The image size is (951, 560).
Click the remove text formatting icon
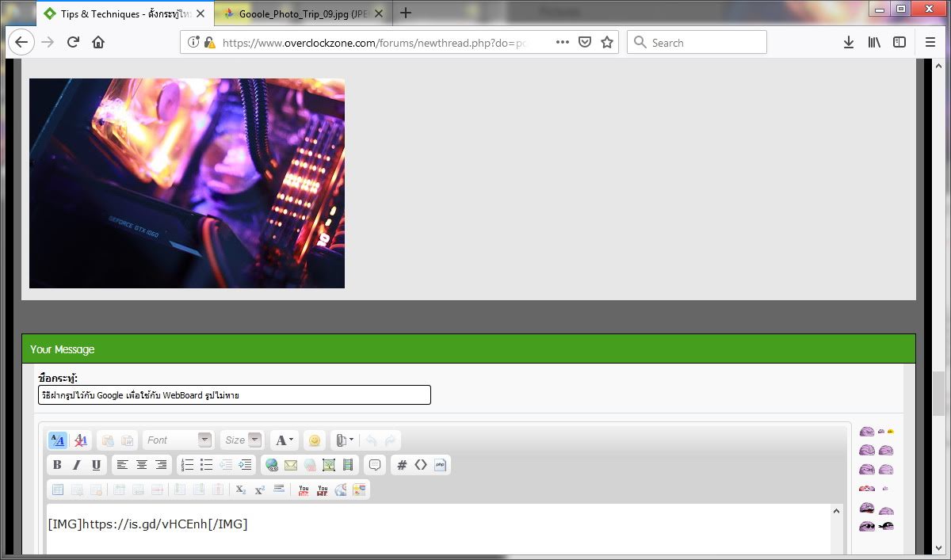click(x=80, y=440)
